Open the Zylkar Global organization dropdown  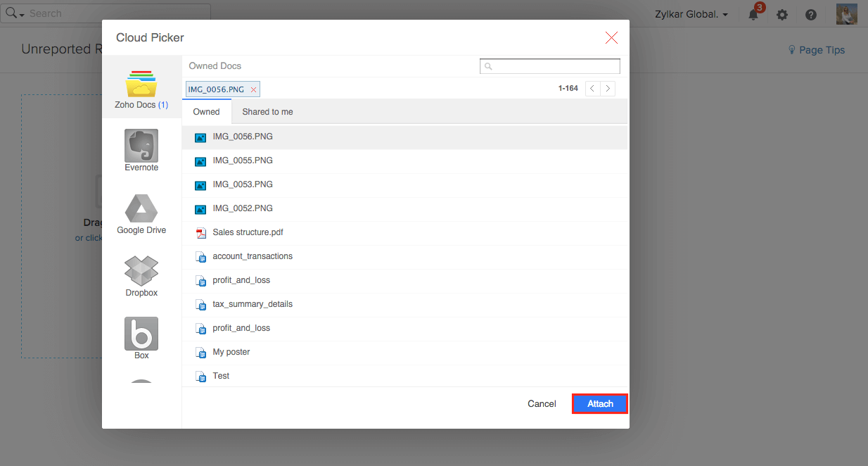coord(691,13)
